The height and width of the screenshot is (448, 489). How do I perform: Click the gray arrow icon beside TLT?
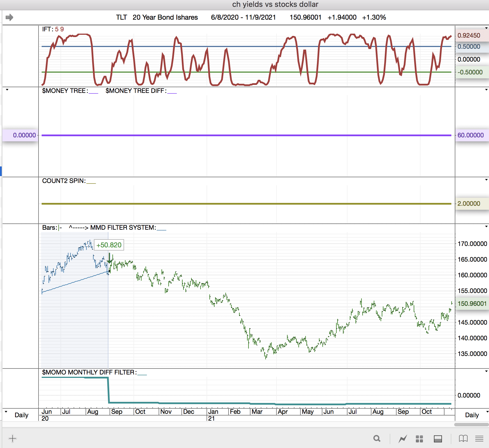click(9, 17)
